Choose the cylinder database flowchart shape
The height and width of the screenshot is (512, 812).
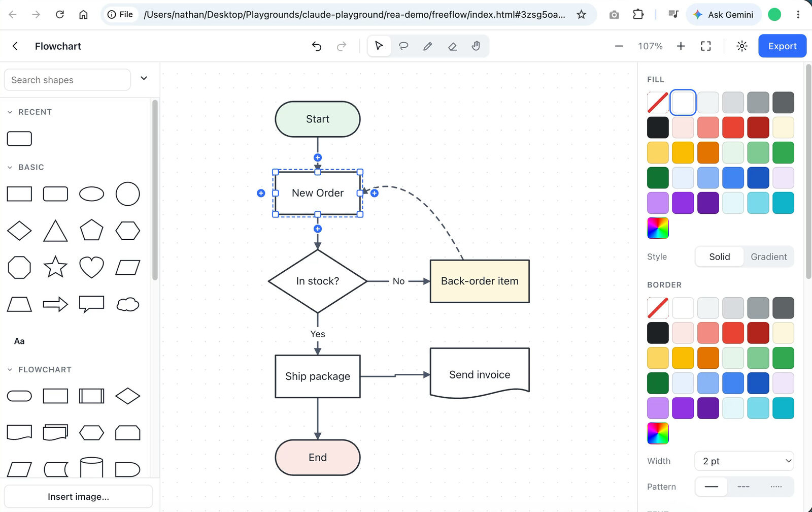tap(91, 467)
